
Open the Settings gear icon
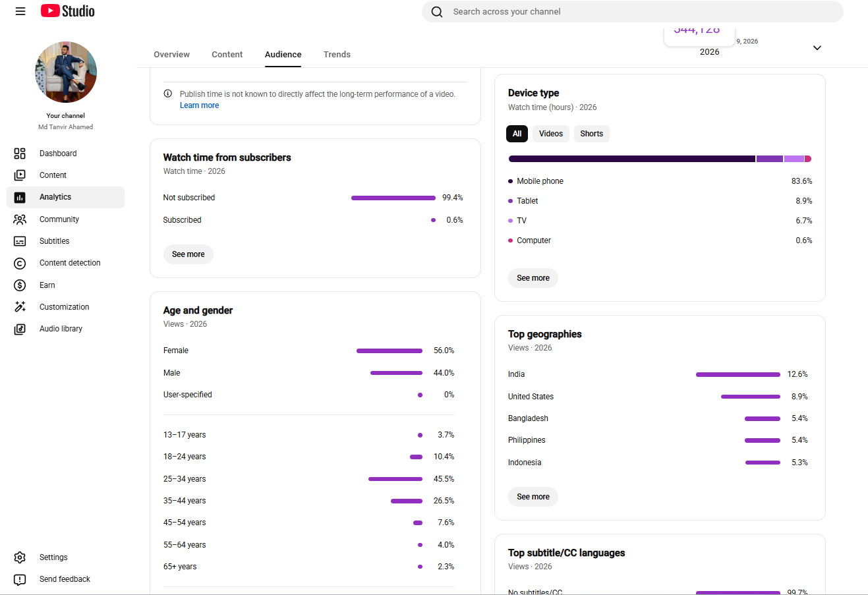20,557
